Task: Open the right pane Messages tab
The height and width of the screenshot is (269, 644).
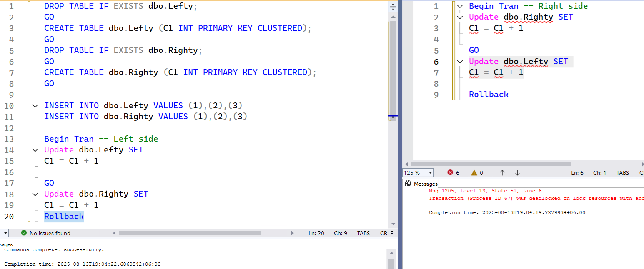Action: click(425, 184)
